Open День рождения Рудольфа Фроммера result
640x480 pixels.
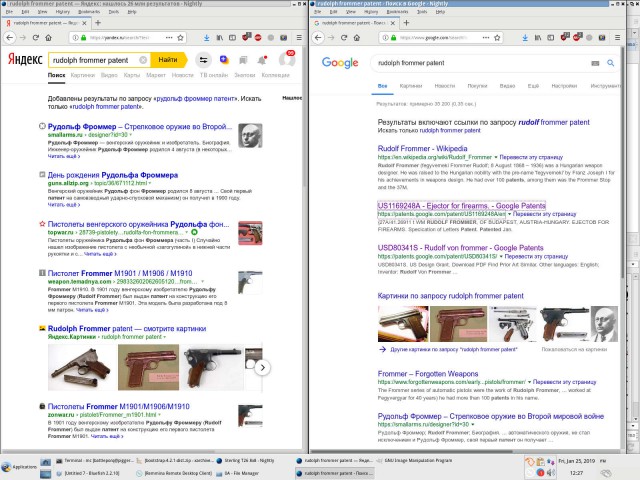(113, 175)
